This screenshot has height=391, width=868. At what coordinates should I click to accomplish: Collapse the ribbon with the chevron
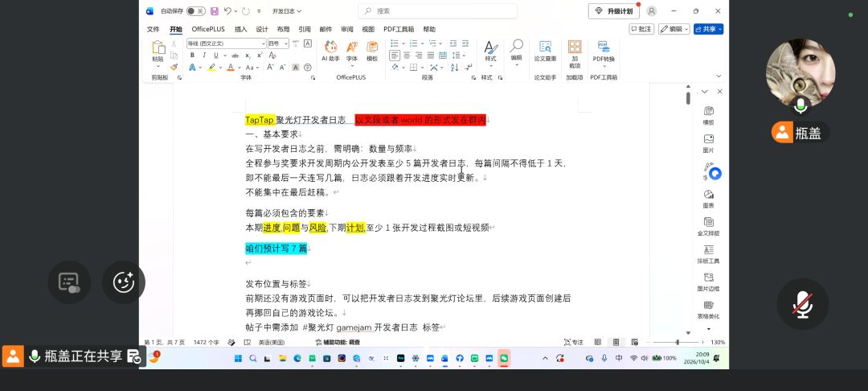coord(719,76)
